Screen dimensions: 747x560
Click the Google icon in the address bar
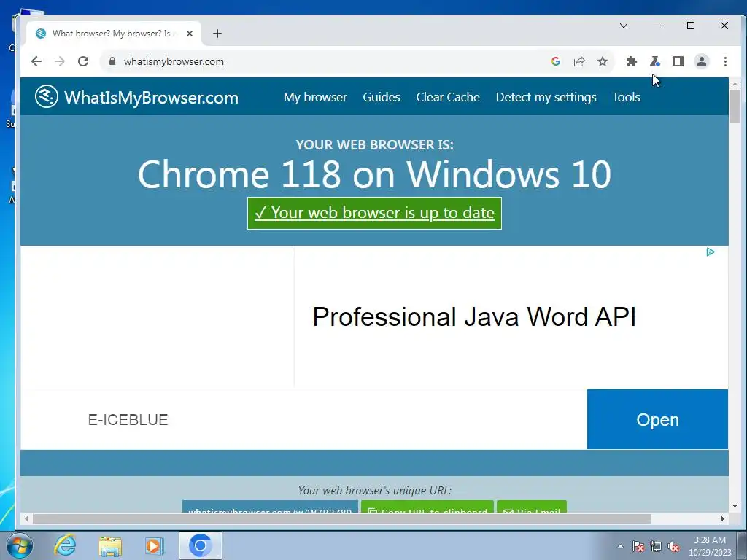click(555, 61)
